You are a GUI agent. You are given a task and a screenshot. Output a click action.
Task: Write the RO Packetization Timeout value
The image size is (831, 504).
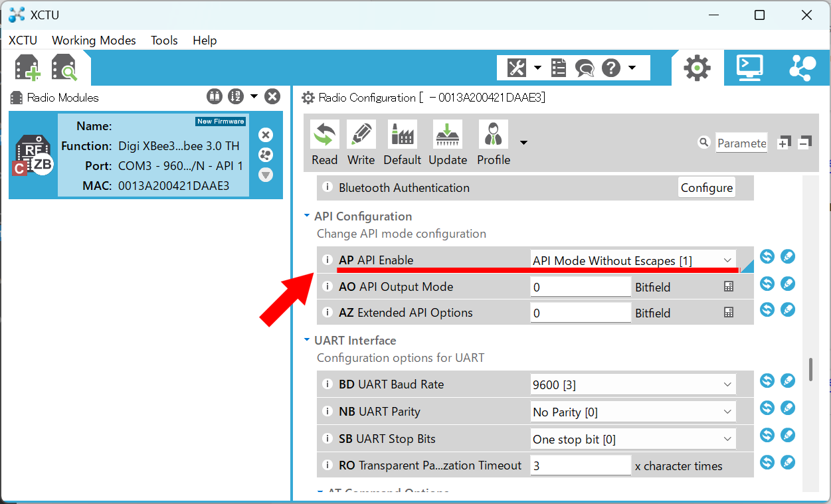click(788, 462)
